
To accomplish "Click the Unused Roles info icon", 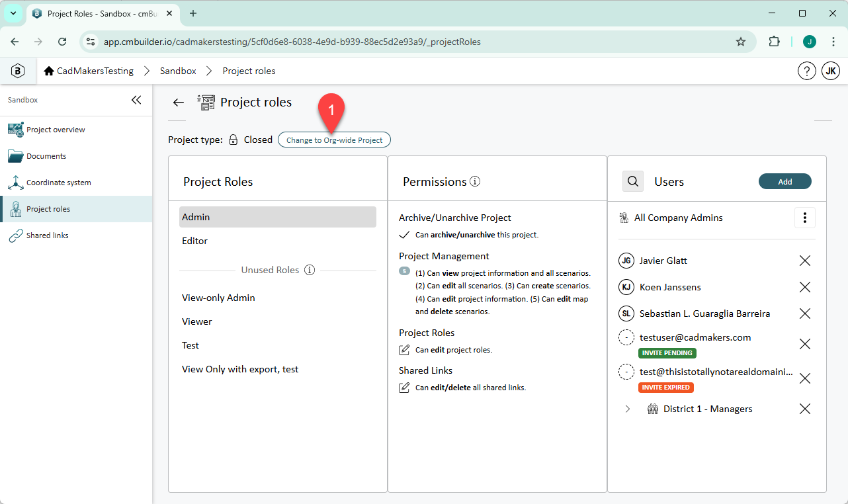I will [x=309, y=270].
